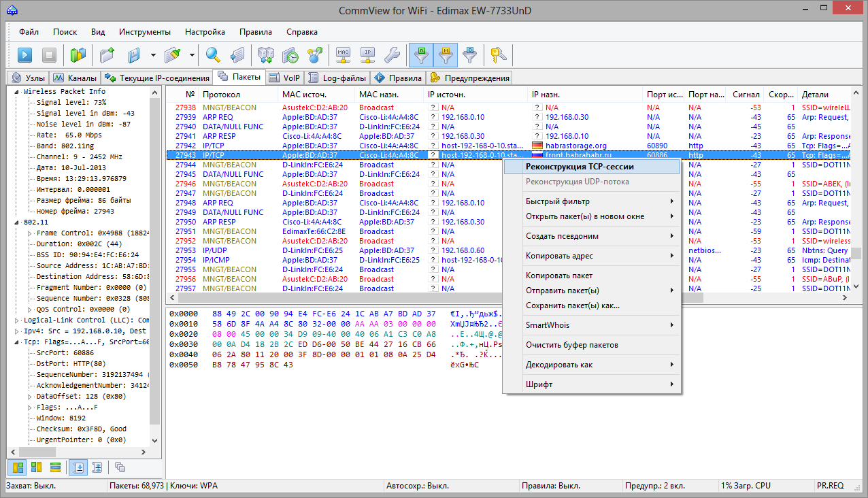Open the dropdown arrow next to the save icon

153,55
